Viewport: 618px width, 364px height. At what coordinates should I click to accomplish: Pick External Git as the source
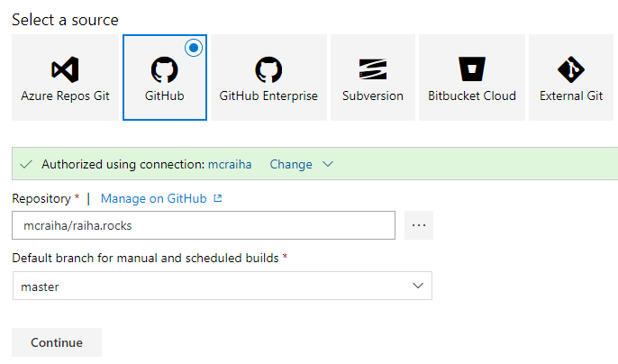click(571, 77)
